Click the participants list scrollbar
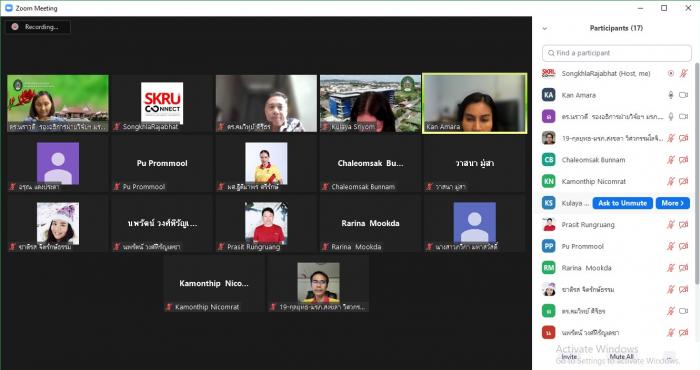 [x=697, y=173]
